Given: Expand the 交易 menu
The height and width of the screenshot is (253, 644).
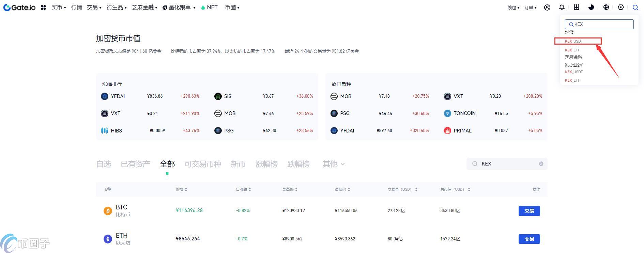Looking at the screenshot, I should point(94,7).
